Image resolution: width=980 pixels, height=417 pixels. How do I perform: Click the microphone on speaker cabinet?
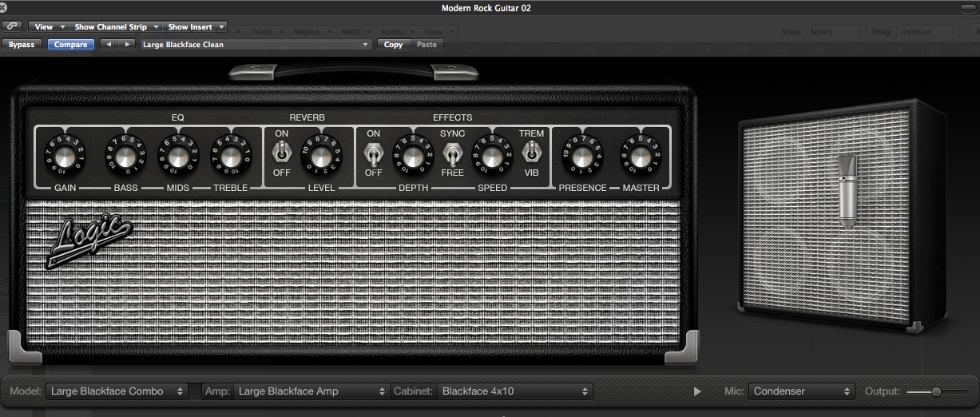pos(847,190)
